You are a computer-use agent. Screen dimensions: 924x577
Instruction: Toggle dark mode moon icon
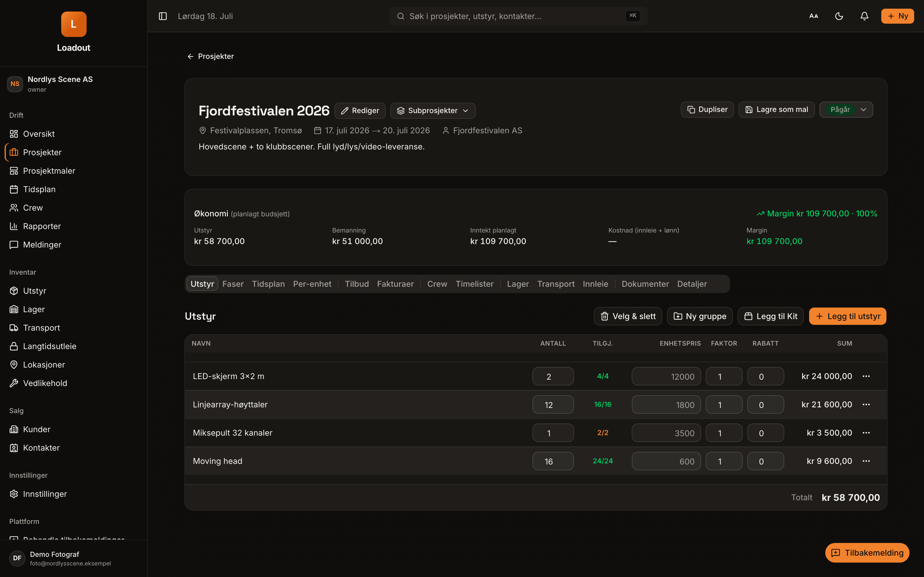tap(839, 16)
